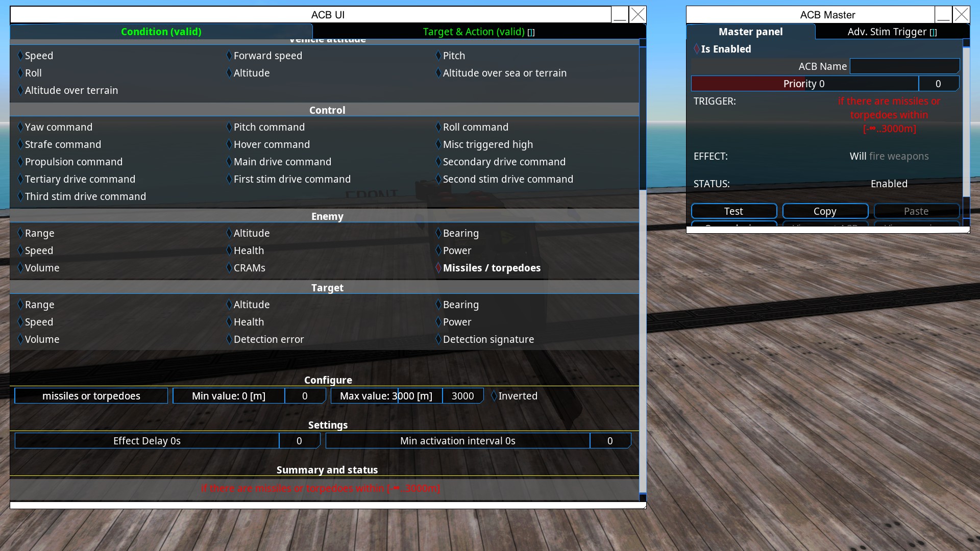Click the diamond icon beside Enemy Range

(20, 233)
